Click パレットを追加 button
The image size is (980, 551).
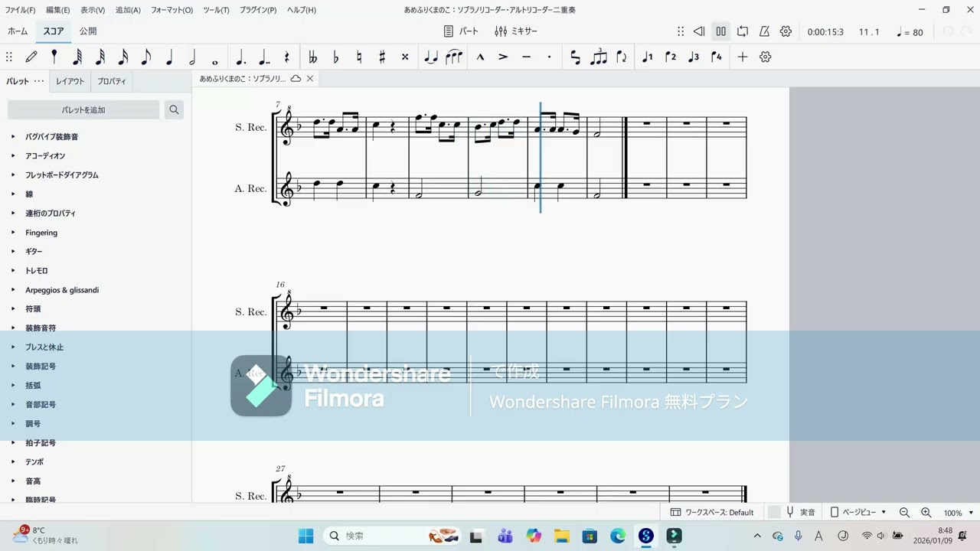[83, 110]
